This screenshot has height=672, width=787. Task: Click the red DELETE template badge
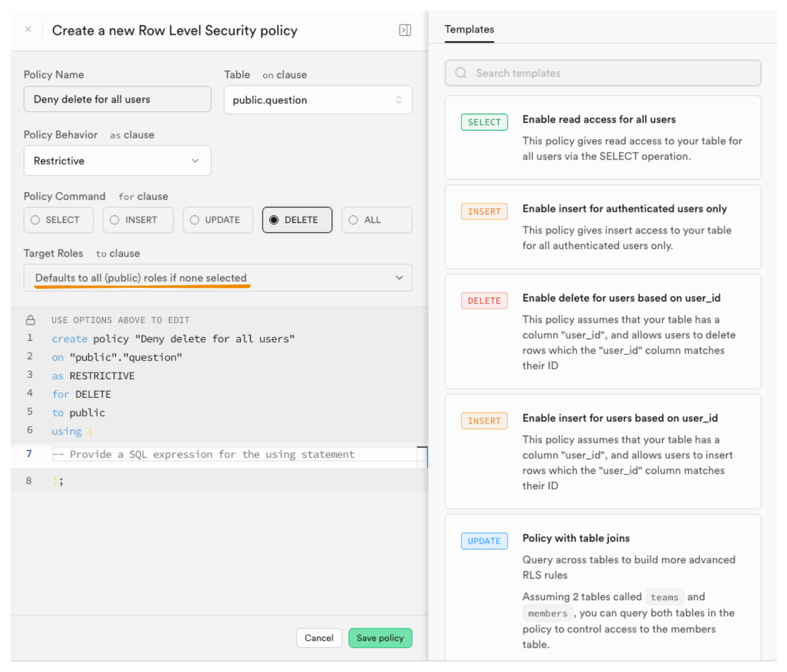[x=484, y=301]
